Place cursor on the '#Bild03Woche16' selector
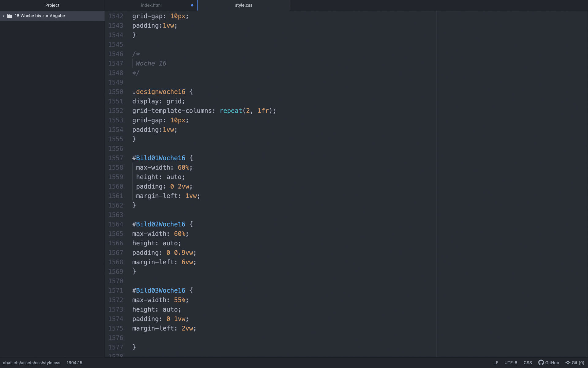The image size is (588, 368). click(x=159, y=290)
